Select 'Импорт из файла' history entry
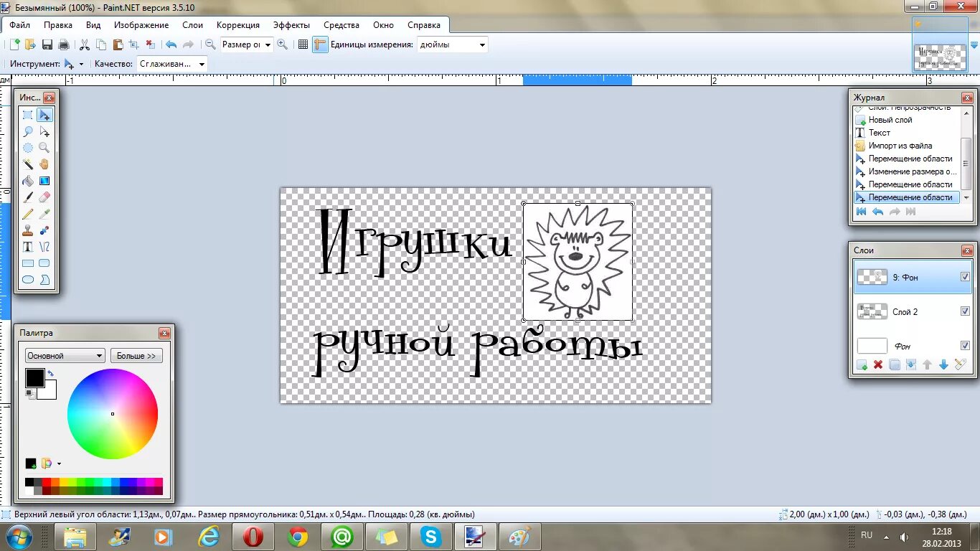This screenshot has height=551, width=980. coord(900,146)
